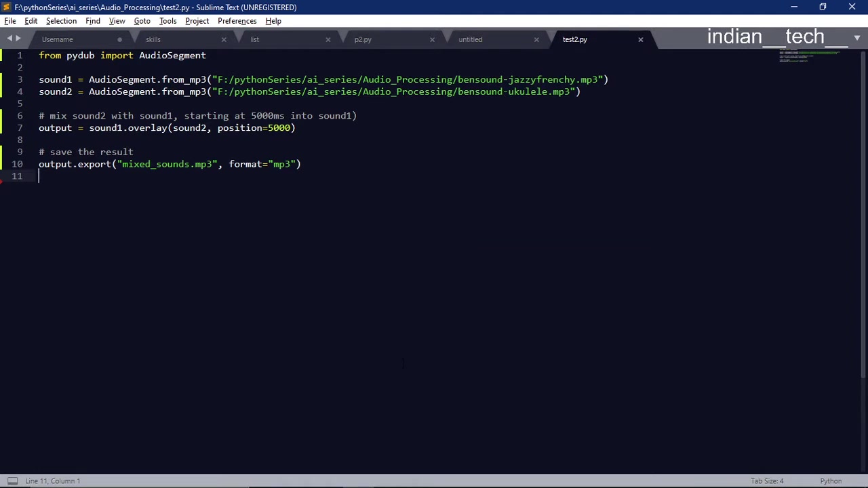The image size is (868, 488).
Task: Close the untitled tab
Action: 536,39
